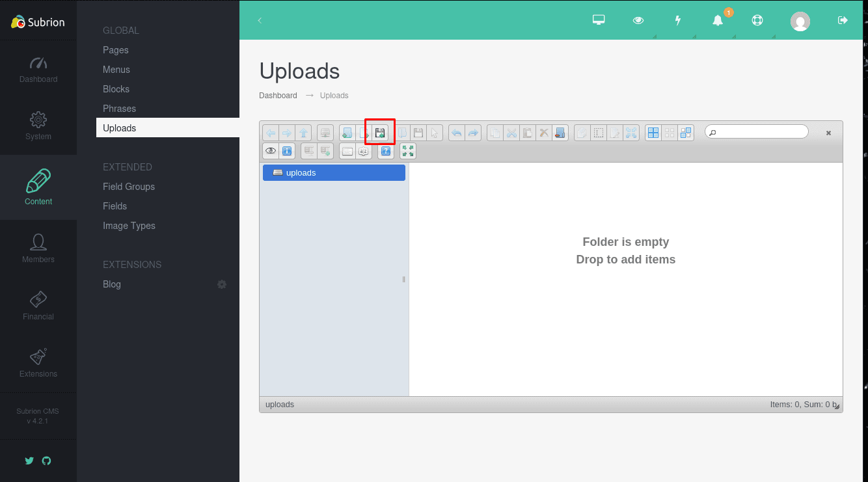868x482 pixels.
Task: Click the blue Help question mark icon
Action: point(386,151)
